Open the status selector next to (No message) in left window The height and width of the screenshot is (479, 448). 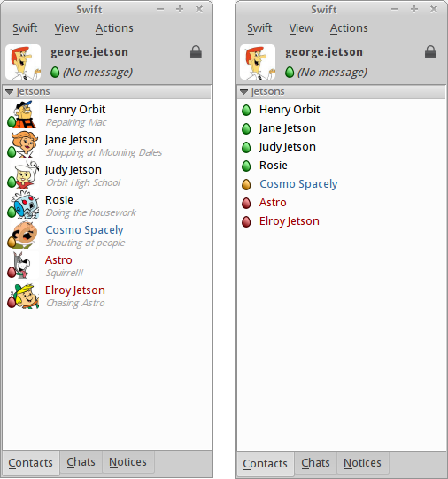click(x=55, y=73)
